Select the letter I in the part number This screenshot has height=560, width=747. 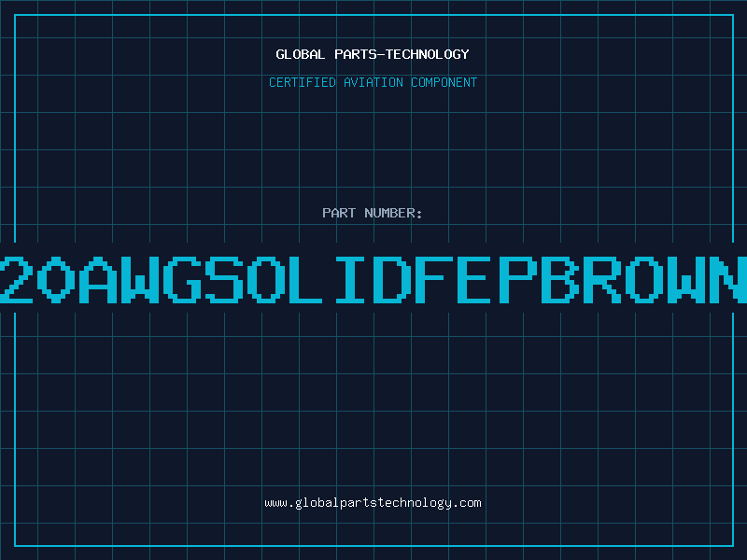point(349,280)
